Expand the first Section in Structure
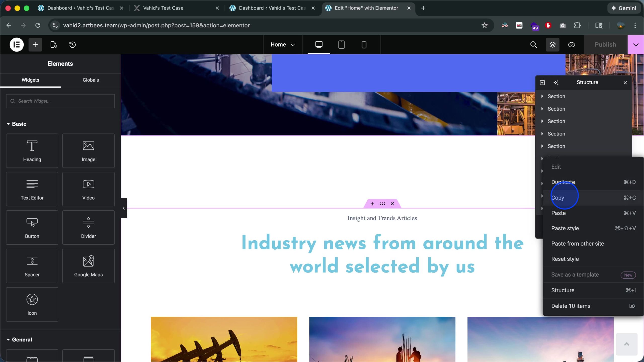The image size is (644, 362). coord(542,96)
